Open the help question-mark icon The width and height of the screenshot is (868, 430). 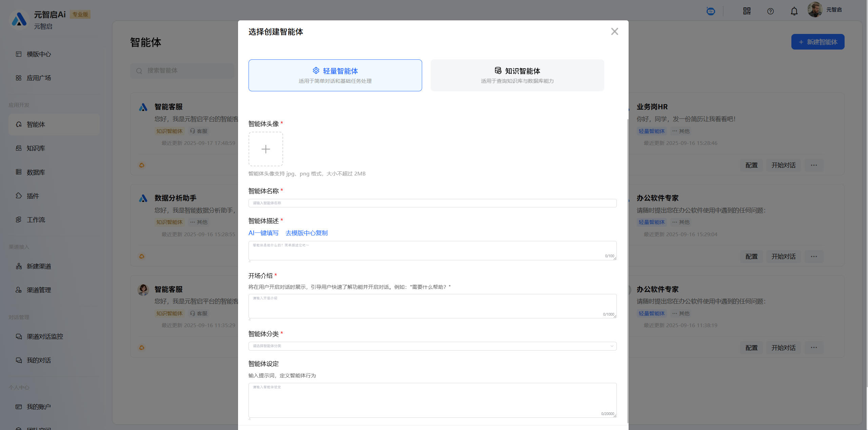point(770,11)
